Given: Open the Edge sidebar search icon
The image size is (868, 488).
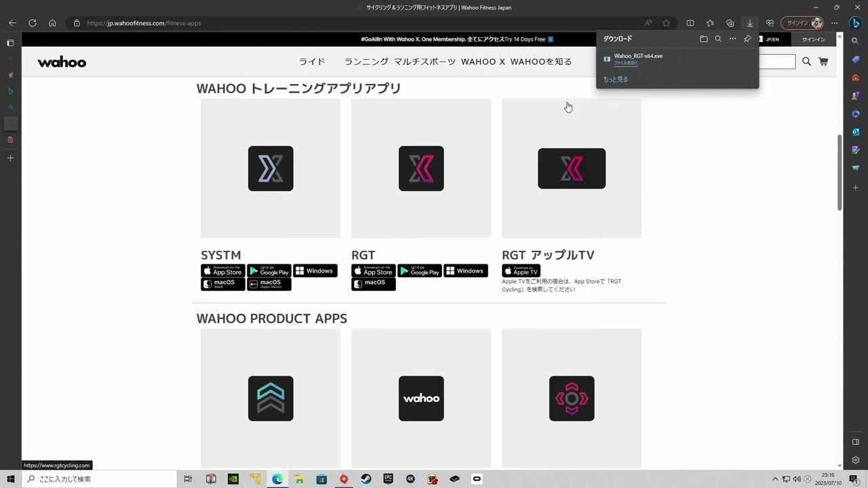Looking at the screenshot, I should 856,41.
